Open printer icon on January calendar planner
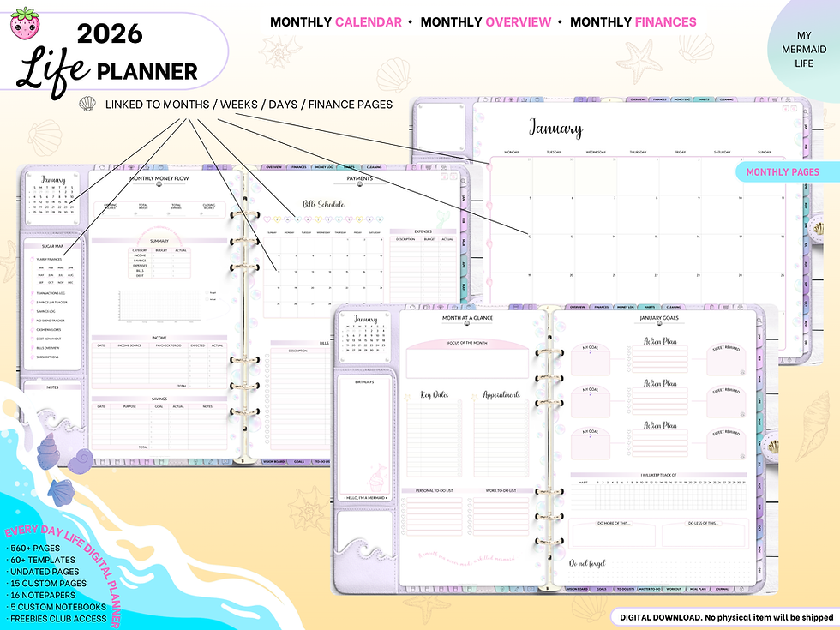840x630 pixels. click(788, 99)
